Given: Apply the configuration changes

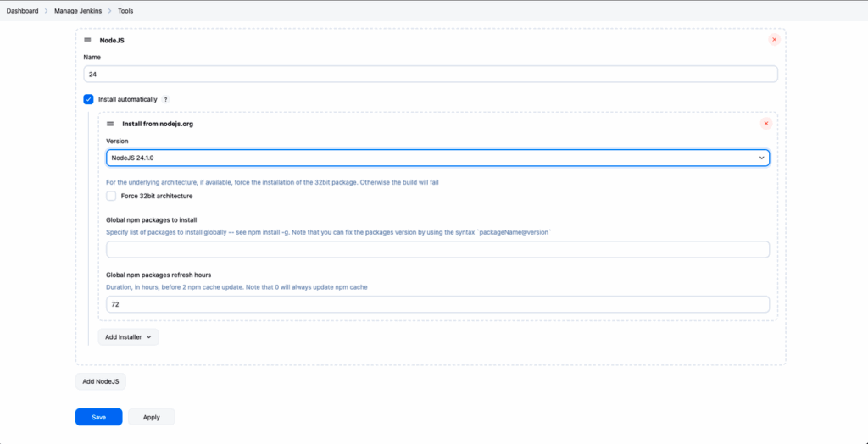Looking at the screenshot, I should coord(151,417).
